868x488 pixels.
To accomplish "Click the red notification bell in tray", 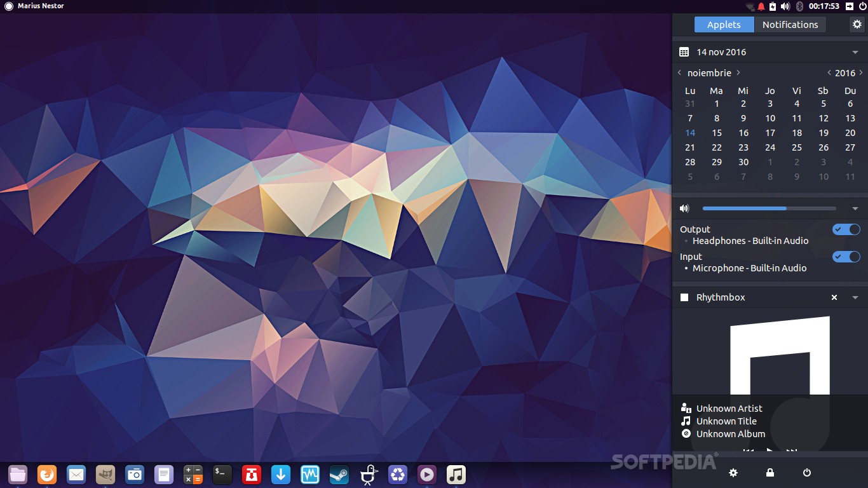I will tap(761, 6).
